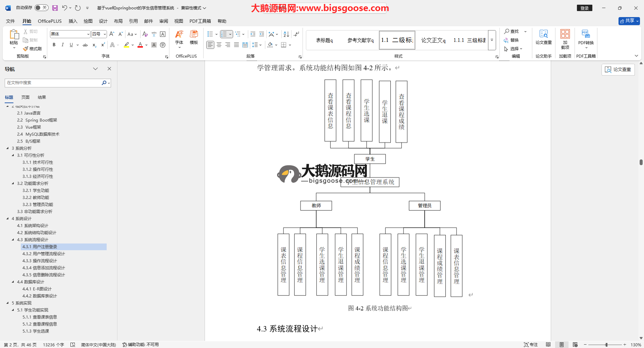Collapse the 4.3 系统流程设计 heading

(x=13, y=240)
